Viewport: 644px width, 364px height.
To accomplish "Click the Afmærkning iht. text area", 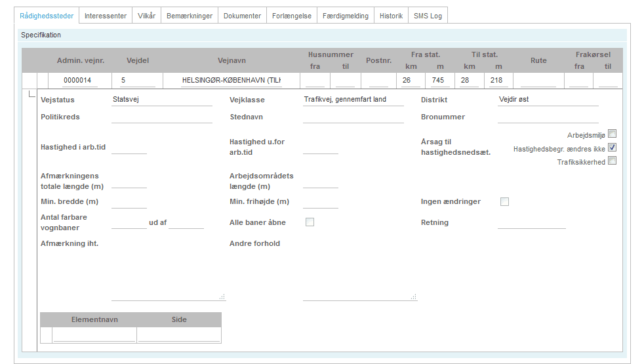I will point(168,269).
